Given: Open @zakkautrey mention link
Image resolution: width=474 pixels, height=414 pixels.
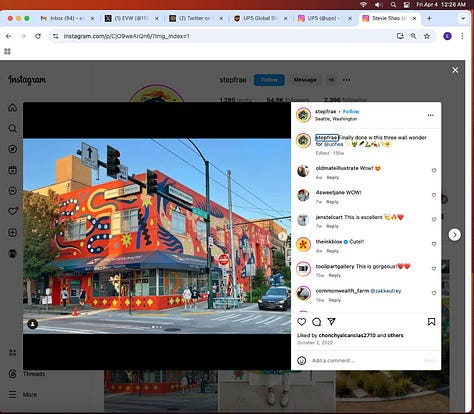Looking at the screenshot, I should click(386, 291).
